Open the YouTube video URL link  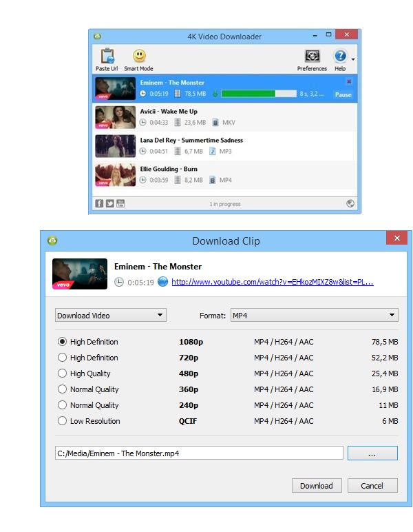tap(272, 282)
